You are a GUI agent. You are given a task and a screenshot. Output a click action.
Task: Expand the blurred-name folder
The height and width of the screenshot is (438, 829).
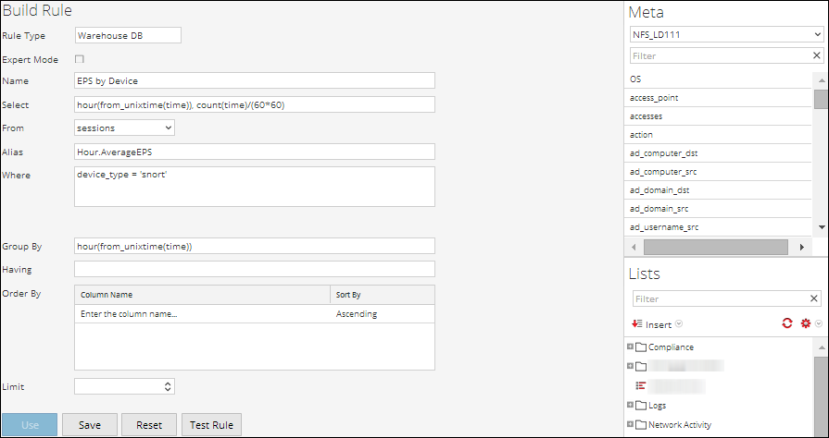tap(630, 366)
